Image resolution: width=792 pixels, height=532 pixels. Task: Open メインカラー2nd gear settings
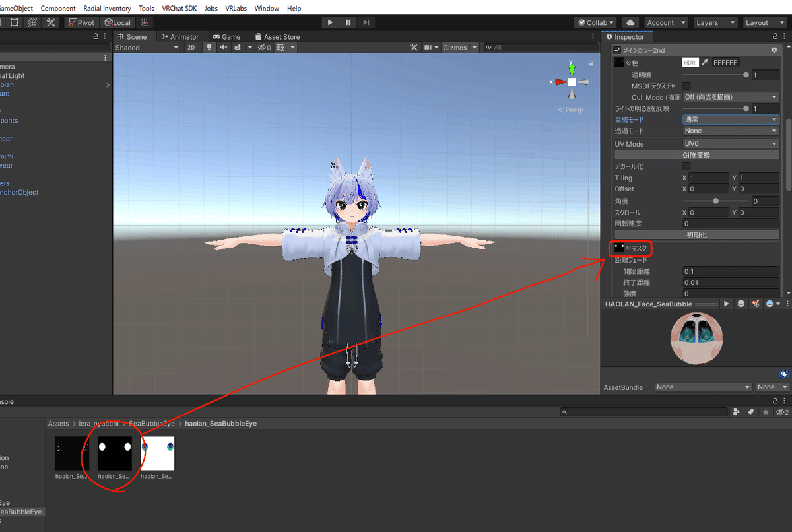click(x=774, y=50)
